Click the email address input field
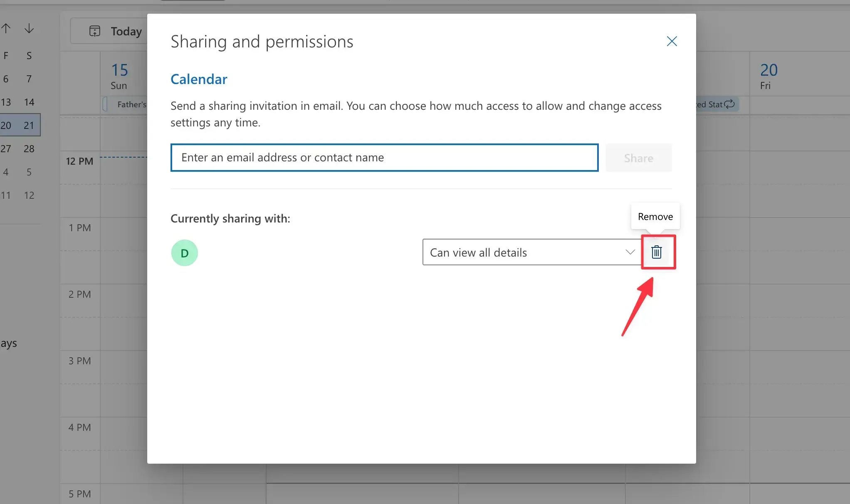This screenshot has height=504, width=850. 384,158
